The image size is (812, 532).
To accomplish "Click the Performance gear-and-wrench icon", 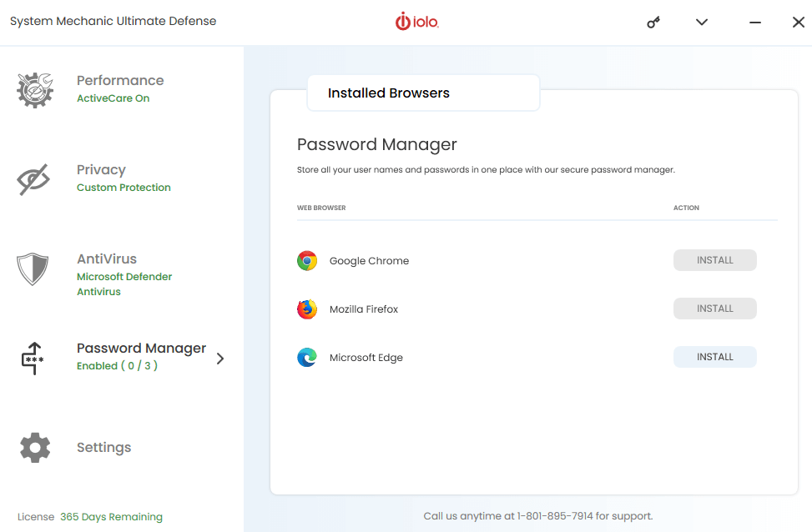I will pos(35,90).
